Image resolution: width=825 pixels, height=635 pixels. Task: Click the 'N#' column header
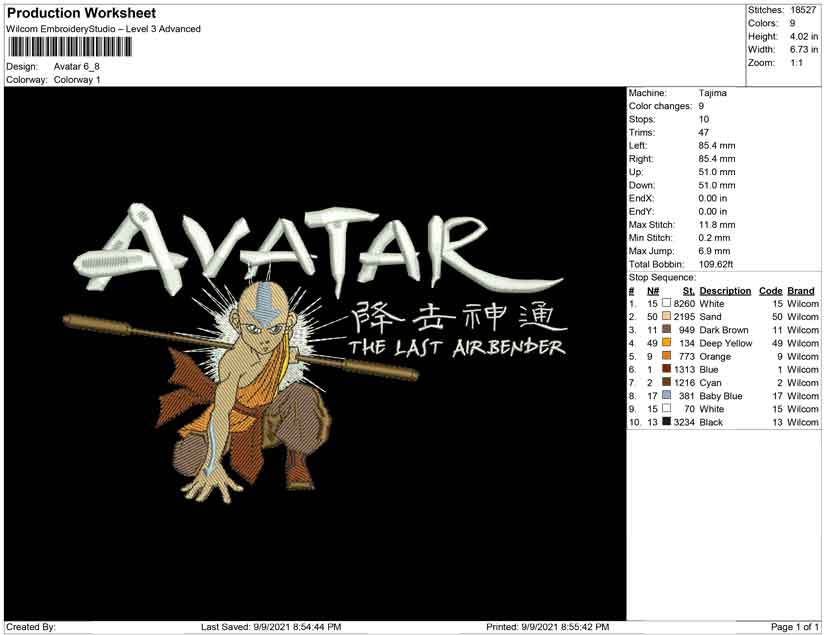(x=653, y=291)
